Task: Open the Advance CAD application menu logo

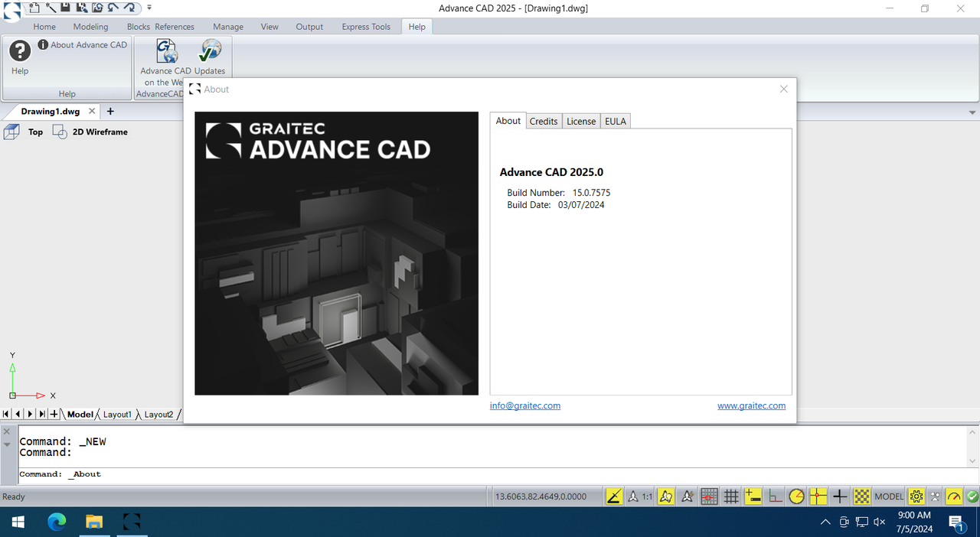Action: point(11,10)
